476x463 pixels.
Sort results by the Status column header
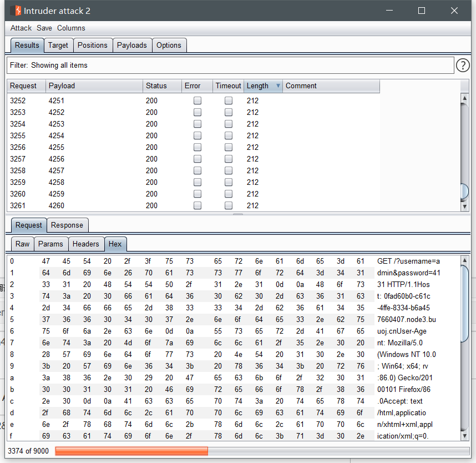point(162,86)
